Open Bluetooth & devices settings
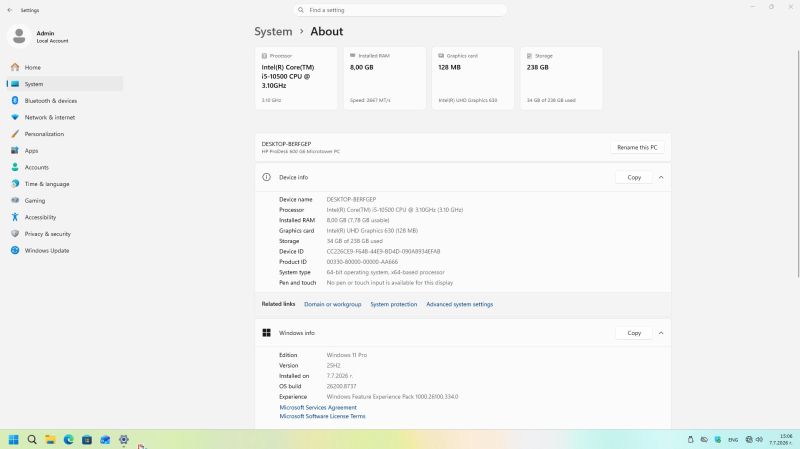The height and width of the screenshot is (449, 800). (x=64, y=101)
